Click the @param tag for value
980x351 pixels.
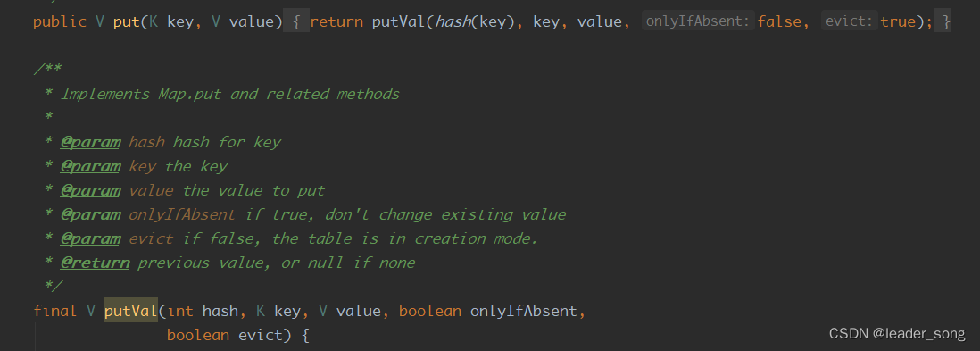[90, 191]
